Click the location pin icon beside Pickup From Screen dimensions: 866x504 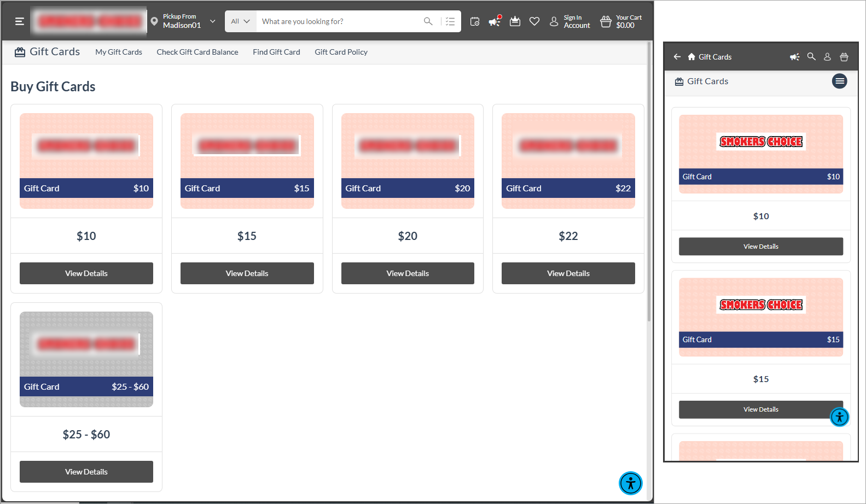coord(154,21)
